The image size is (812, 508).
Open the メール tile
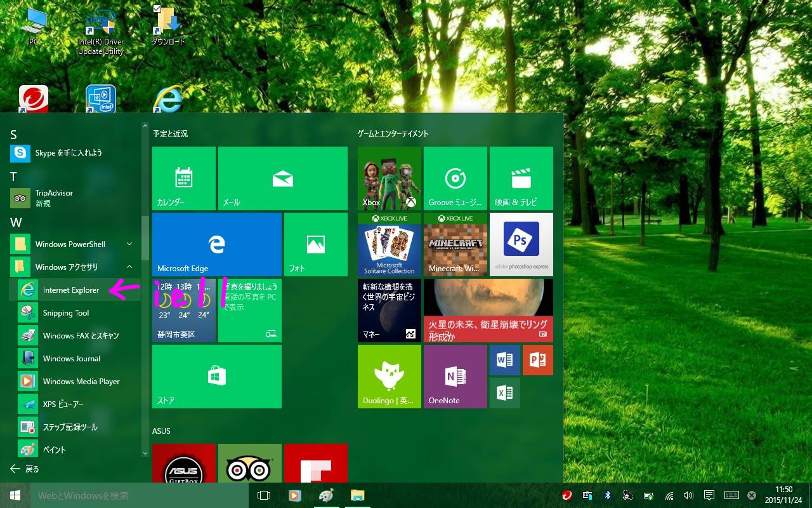(x=283, y=178)
